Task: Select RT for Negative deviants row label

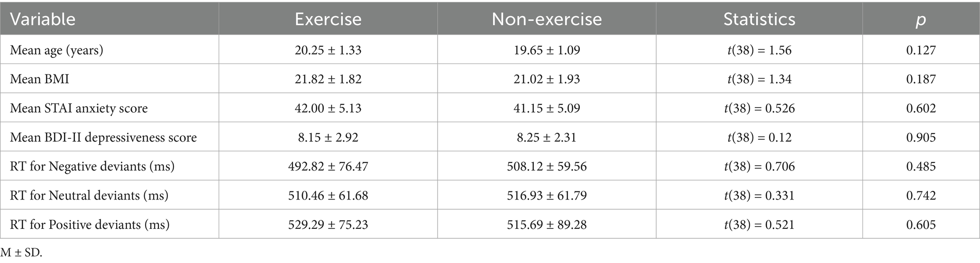Action: pos(92,166)
